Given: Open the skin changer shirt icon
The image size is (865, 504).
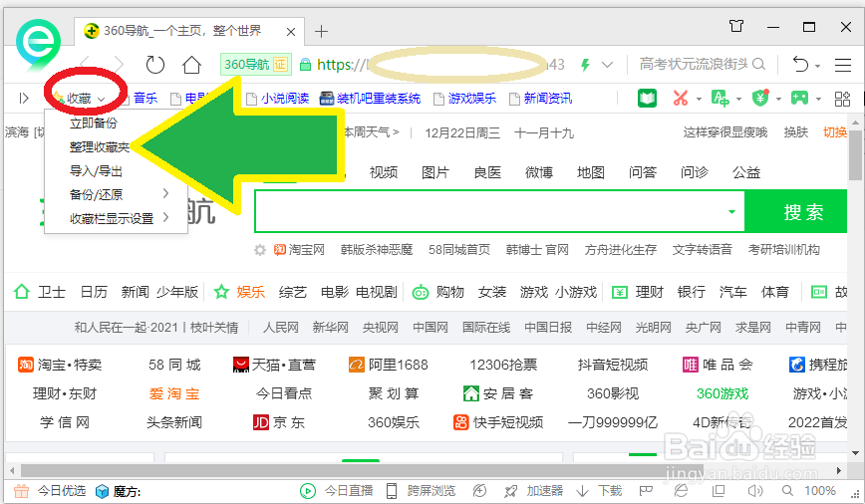Looking at the screenshot, I should click(736, 26).
